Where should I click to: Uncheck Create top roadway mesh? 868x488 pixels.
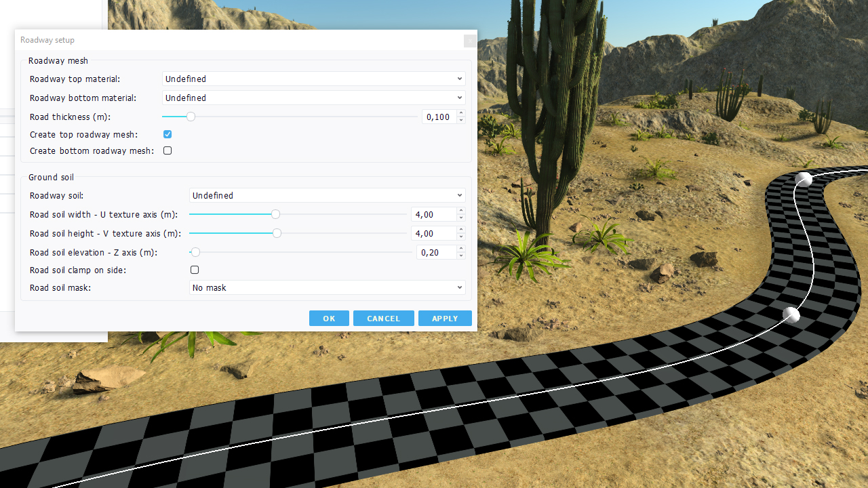[167, 135]
